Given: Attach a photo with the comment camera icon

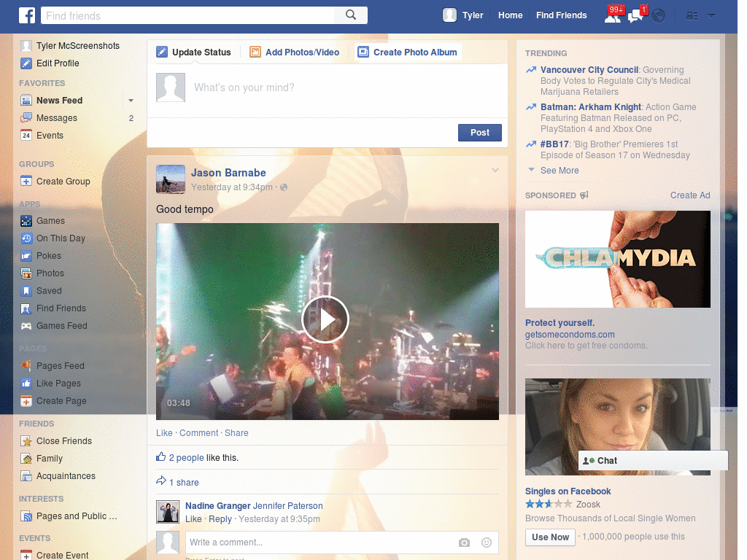Looking at the screenshot, I should click(x=464, y=543).
